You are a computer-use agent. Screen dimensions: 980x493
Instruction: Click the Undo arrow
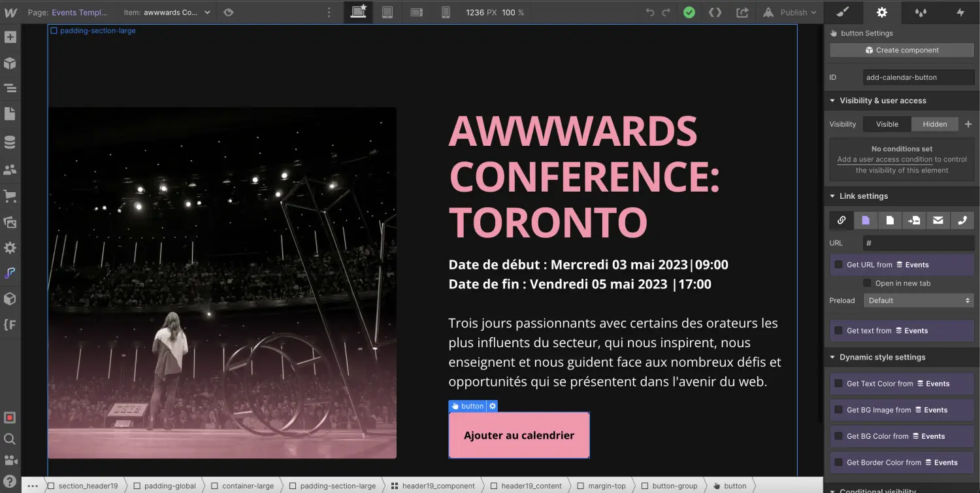(x=649, y=12)
